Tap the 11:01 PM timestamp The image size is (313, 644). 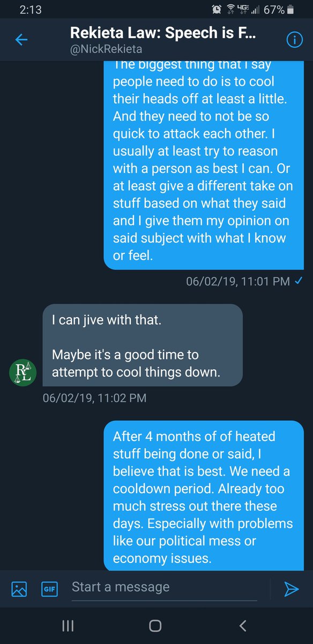[x=270, y=281]
